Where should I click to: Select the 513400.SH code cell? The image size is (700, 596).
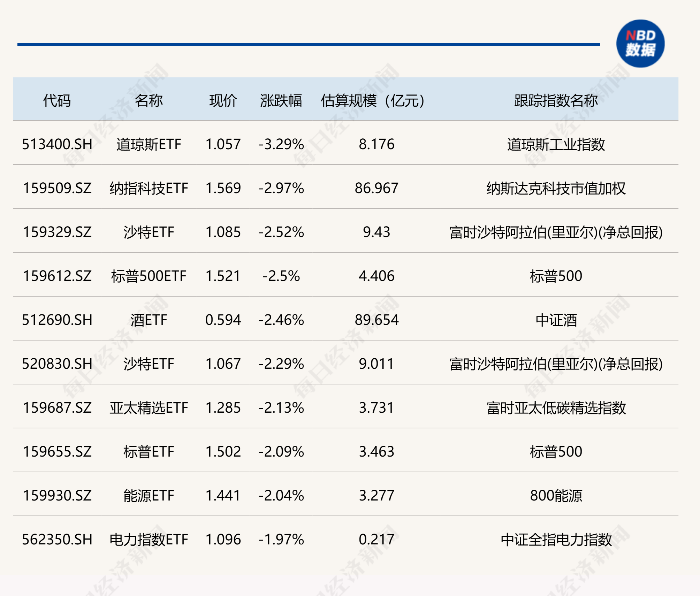click(57, 144)
